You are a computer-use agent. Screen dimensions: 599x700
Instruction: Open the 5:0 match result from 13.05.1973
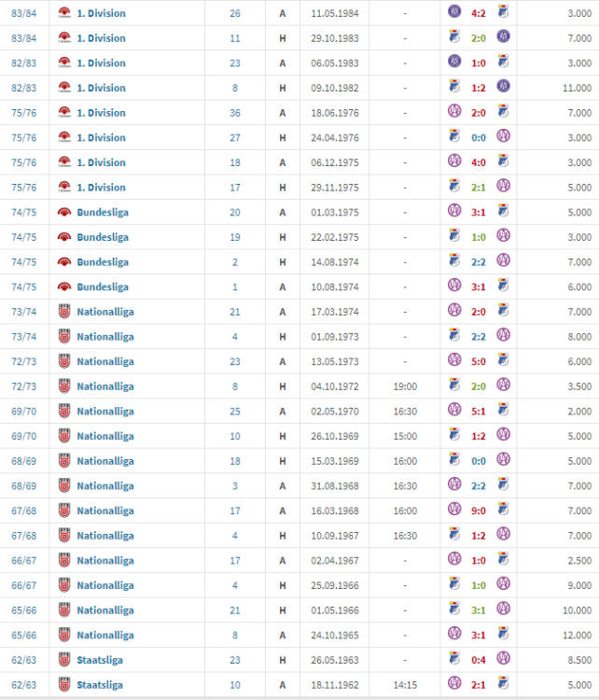479,361
